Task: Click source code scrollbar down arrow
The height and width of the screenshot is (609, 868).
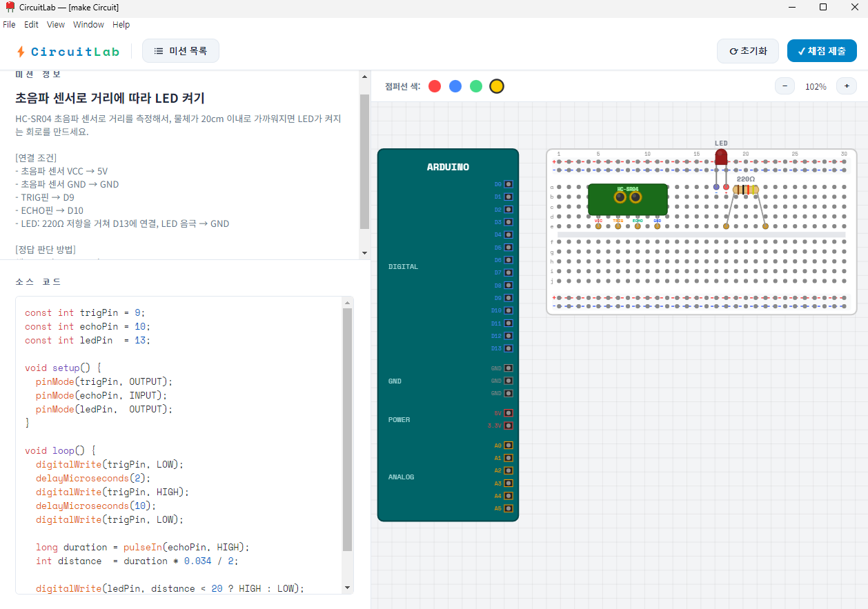Action: coord(347,588)
